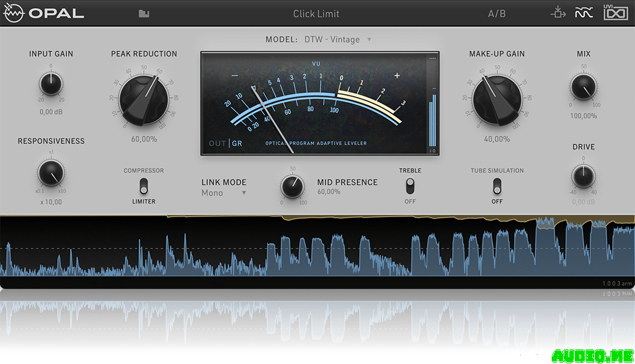Click the 60,00% mid presence value
635x364 pixels.
point(329,192)
